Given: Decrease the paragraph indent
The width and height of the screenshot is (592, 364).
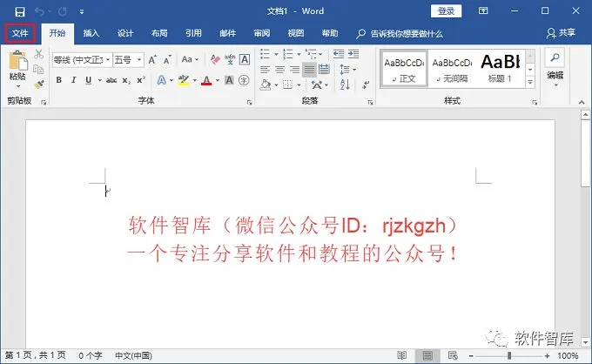Looking at the screenshot, I should pos(339,54).
